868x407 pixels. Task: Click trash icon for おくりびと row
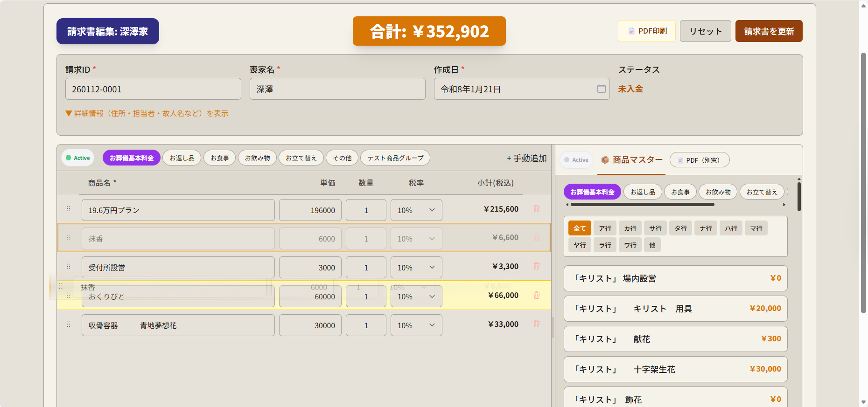[537, 295]
